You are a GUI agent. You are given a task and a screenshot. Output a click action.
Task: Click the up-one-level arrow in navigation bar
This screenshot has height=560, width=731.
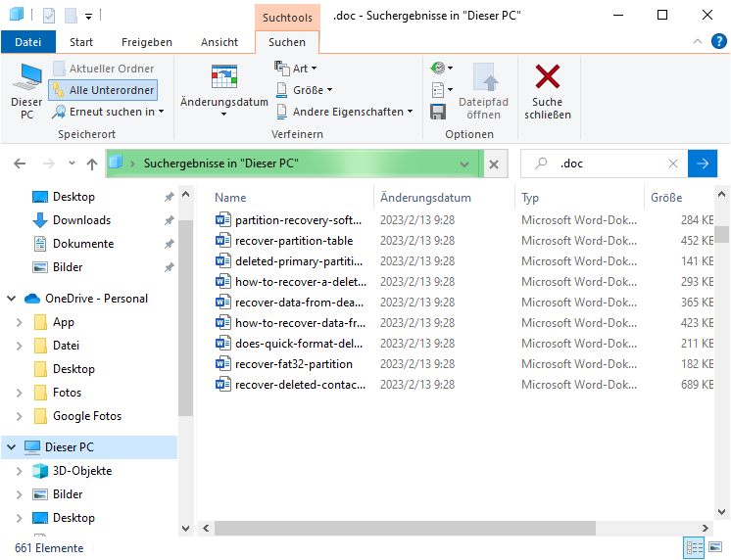click(x=91, y=163)
